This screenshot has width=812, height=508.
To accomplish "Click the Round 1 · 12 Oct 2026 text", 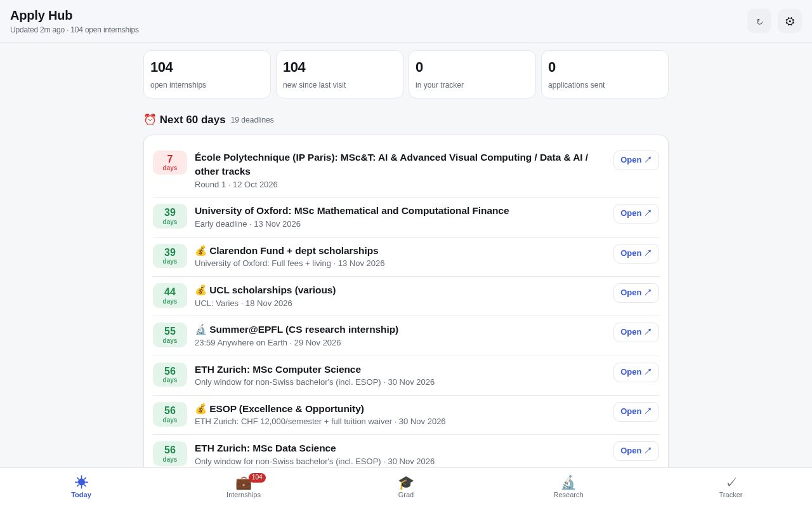I will [236, 185].
